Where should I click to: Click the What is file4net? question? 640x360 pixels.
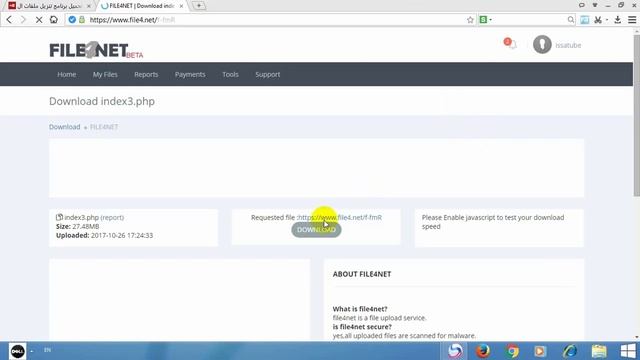point(360,309)
